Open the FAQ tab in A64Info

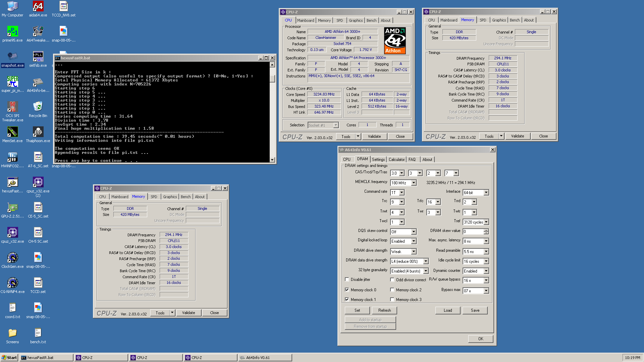412,160
